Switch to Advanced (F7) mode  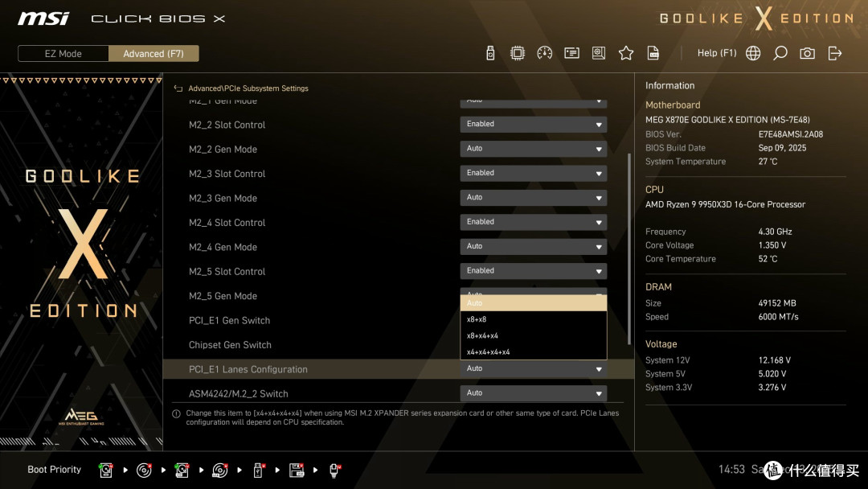point(154,54)
